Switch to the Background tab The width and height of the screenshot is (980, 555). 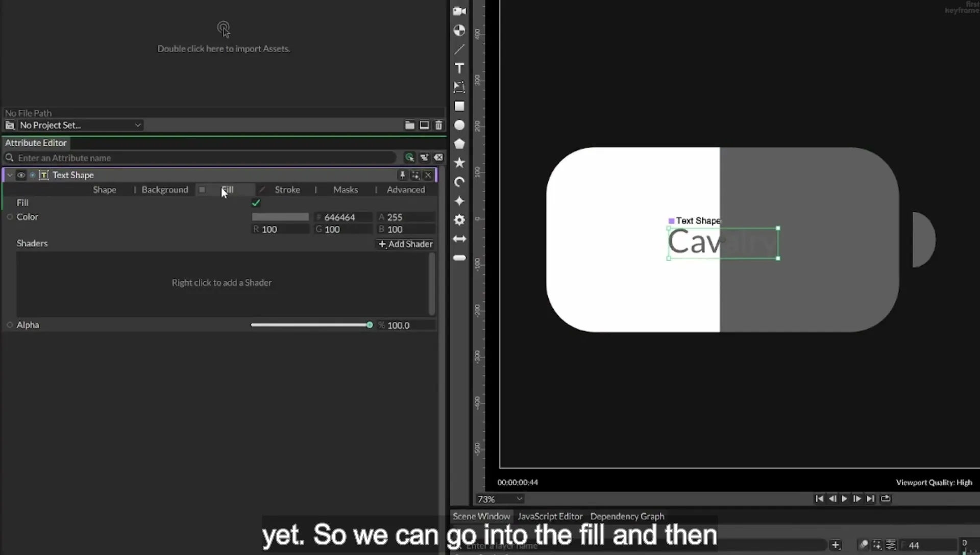coord(165,190)
